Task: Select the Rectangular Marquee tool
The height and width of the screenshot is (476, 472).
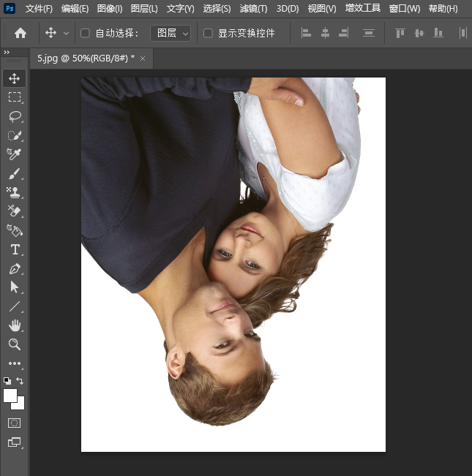Action: point(14,97)
